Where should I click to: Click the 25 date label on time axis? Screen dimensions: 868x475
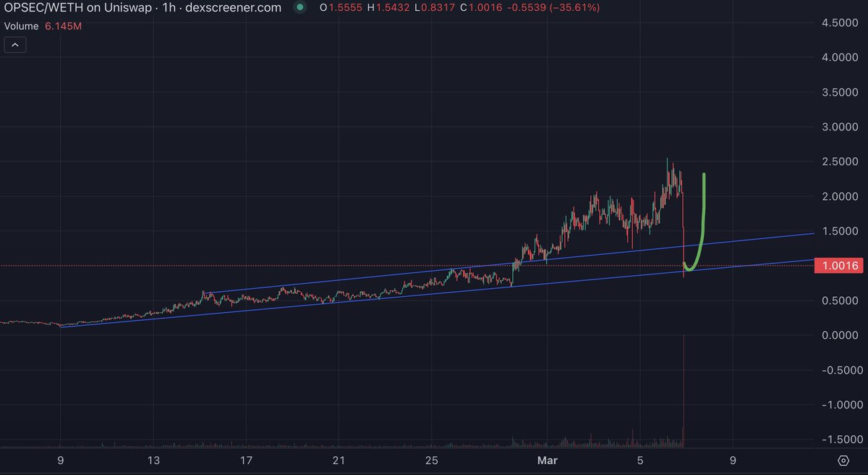point(432,461)
